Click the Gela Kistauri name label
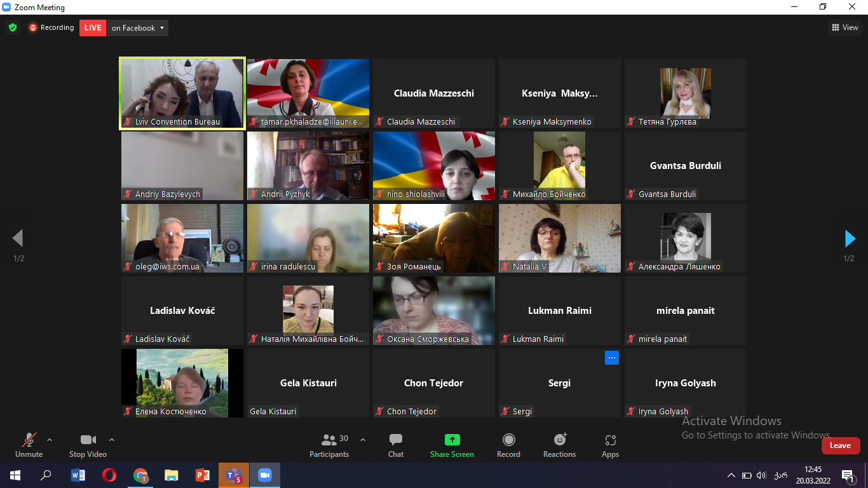 point(273,411)
